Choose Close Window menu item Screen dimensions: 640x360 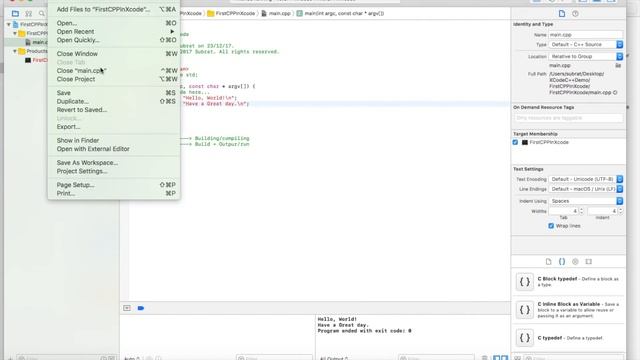coord(114,53)
